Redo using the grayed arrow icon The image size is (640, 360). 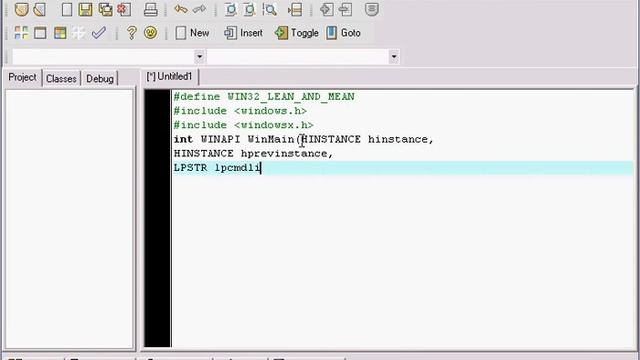point(199,9)
